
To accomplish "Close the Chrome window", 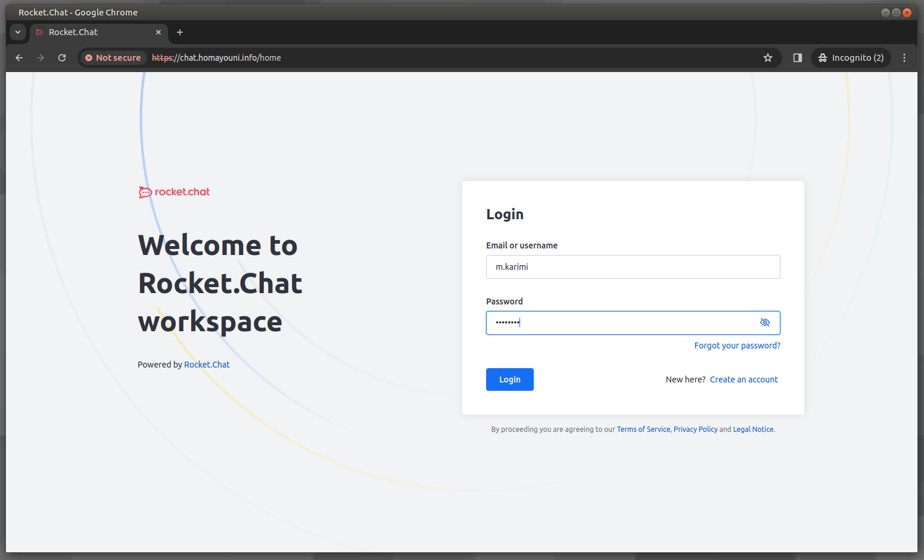I will tap(907, 13).
